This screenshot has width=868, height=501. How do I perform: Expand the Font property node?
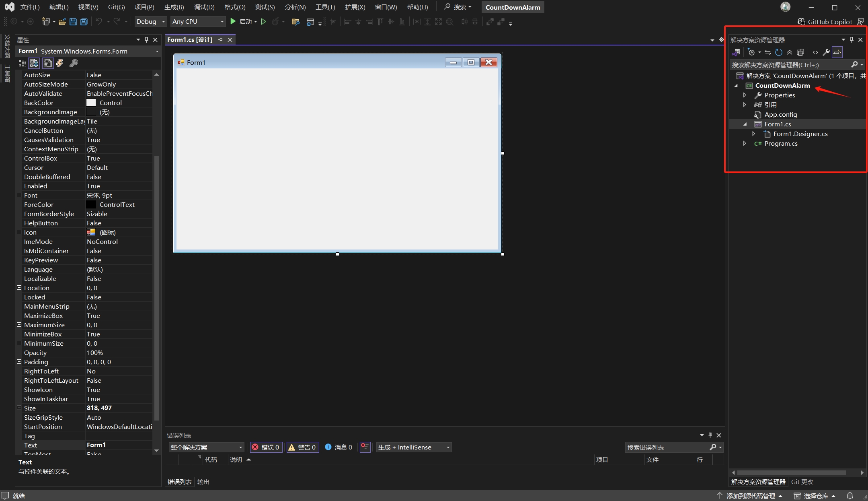coord(19,195)
